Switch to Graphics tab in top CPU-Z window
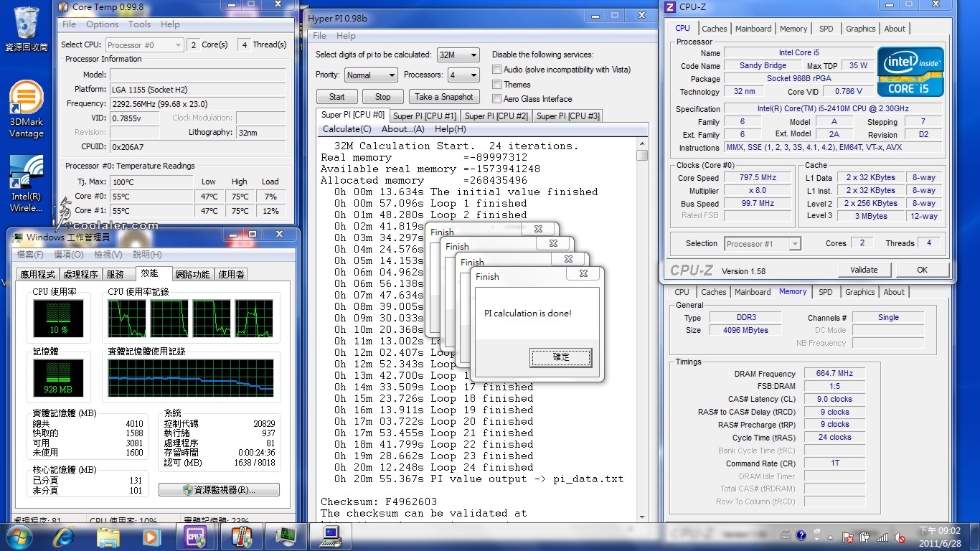980x551 pixels. coord(860,29)
